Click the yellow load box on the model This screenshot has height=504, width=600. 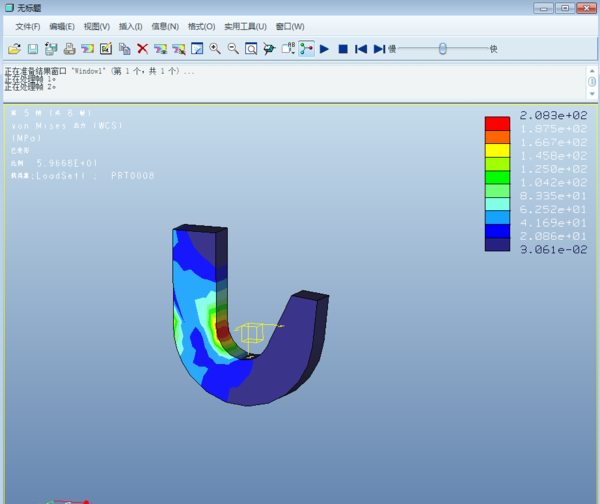point(252,332)
